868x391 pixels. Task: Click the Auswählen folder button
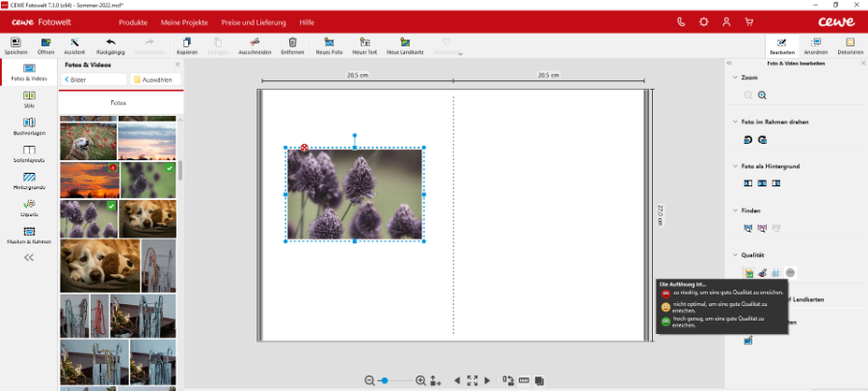(155, 80)
